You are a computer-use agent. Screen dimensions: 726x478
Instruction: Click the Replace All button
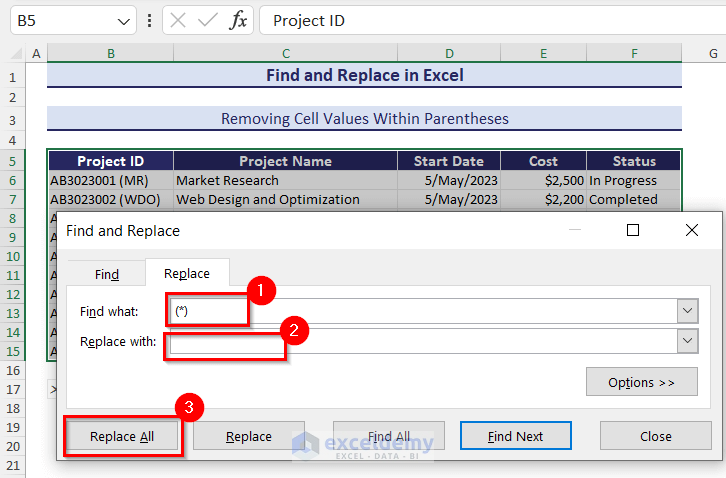point(122,436)
